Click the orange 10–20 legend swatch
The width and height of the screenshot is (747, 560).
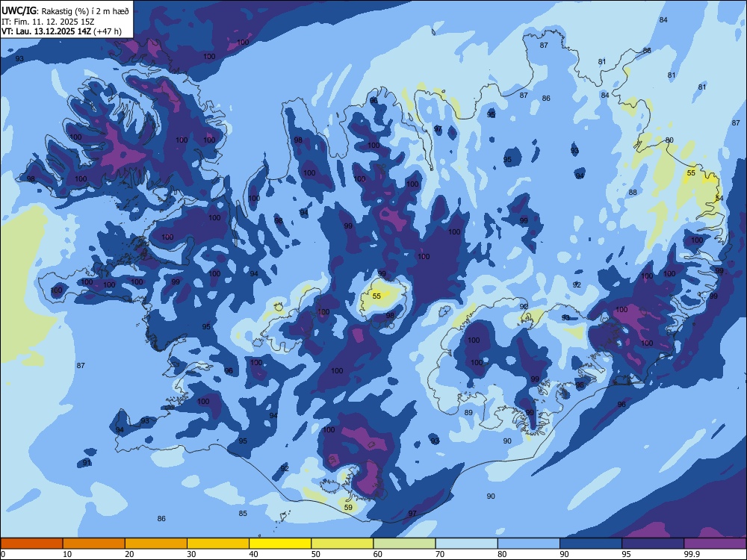pyautogui.click(x=94, y=544)
